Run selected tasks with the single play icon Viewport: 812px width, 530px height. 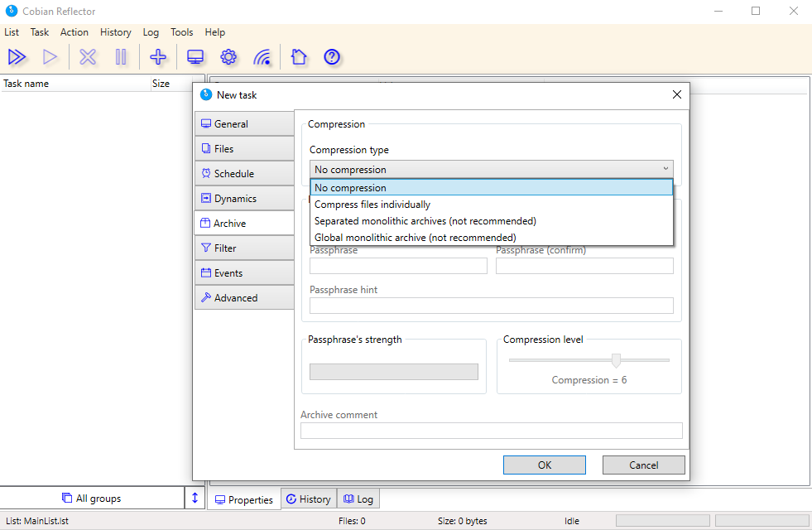coord(50,57)
